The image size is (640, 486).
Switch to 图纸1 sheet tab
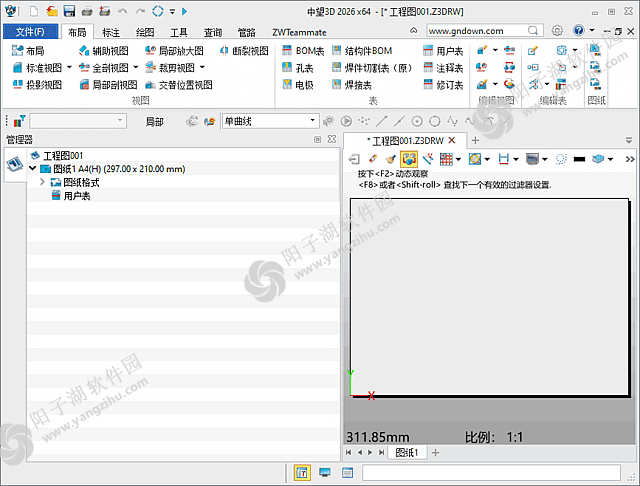point(407,453)
